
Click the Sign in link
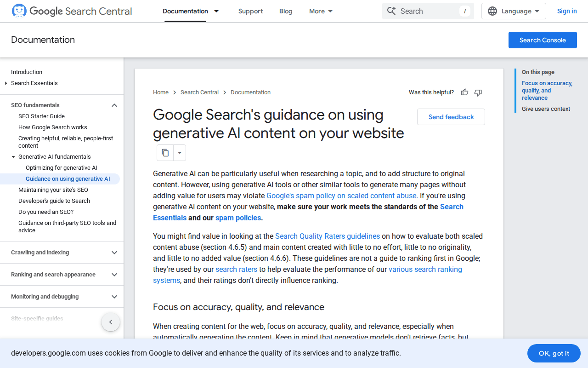[x=567, y=11]
